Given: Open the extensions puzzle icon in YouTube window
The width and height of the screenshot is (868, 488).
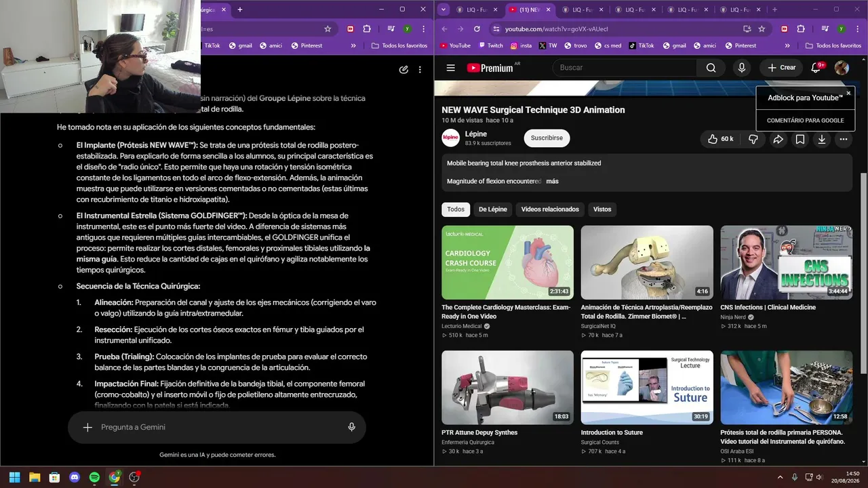Looking at the screenshot, I should [x=801, y=29].
